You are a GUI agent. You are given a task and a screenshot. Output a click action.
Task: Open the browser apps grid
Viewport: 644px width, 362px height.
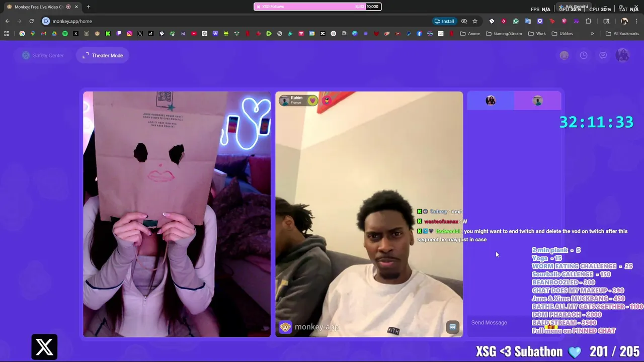point(7,34)
